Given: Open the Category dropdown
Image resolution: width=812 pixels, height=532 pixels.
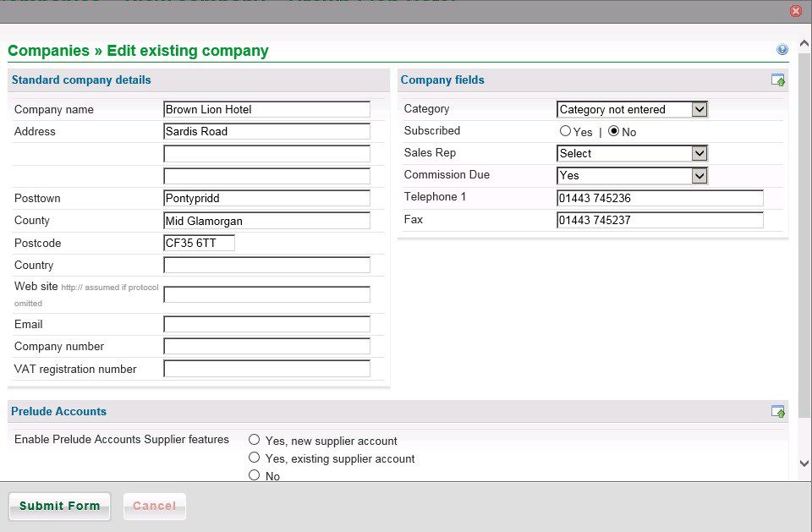Looking at the screenshot, I should [632, 109].
